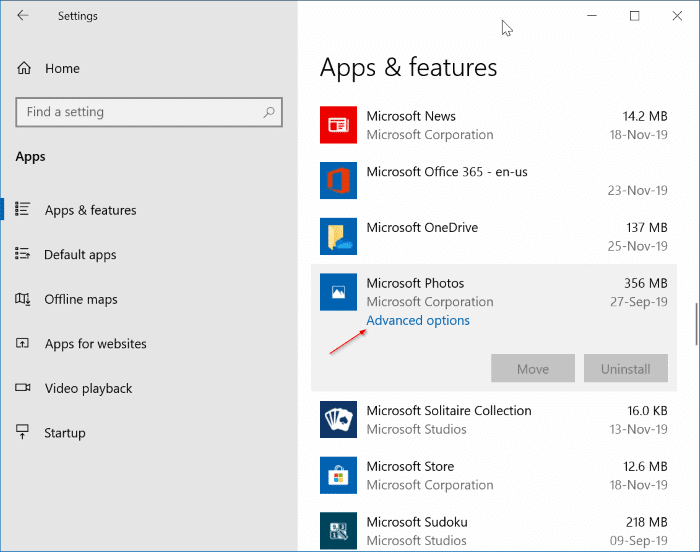Open Advanced options for Microsoft Photos

(x=418, y=321)
